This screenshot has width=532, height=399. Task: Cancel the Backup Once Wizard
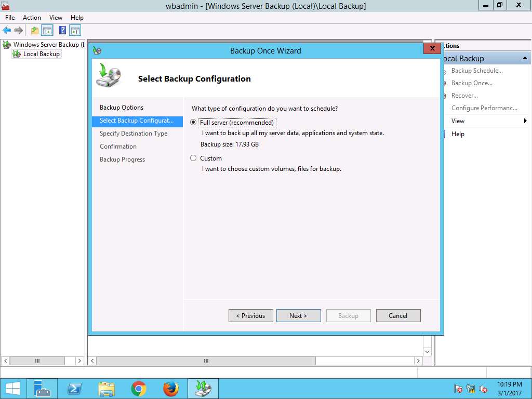coord(398,315)
